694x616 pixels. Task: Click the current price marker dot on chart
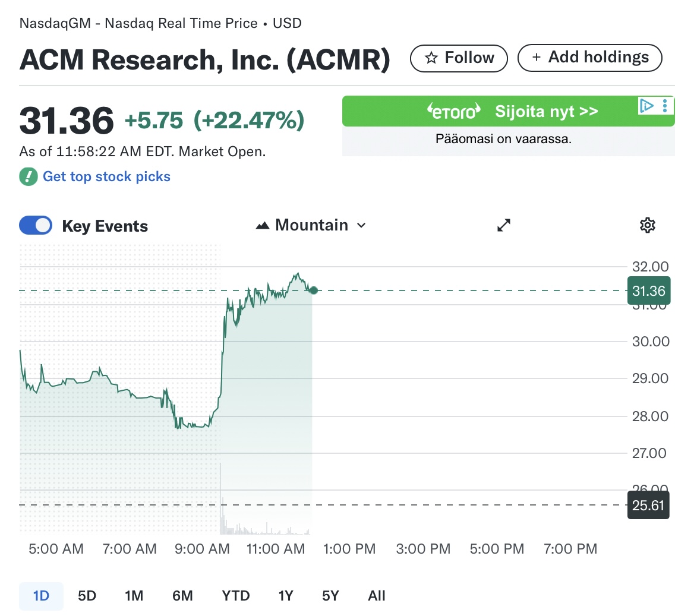coord(314,290)
